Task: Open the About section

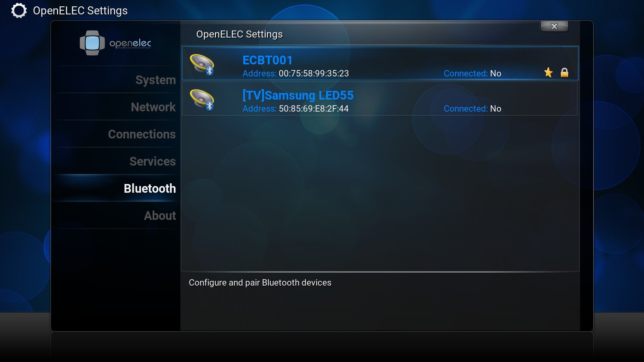Action: (160, 216)
